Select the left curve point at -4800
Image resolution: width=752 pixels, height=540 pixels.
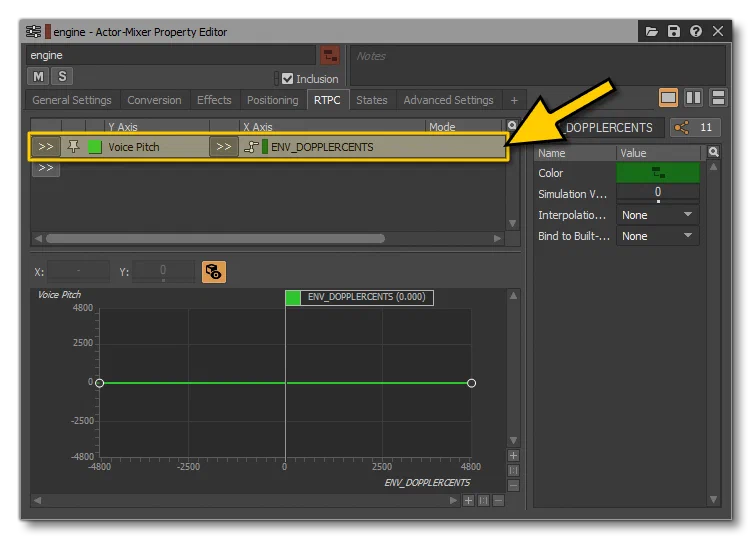point(99,383)
